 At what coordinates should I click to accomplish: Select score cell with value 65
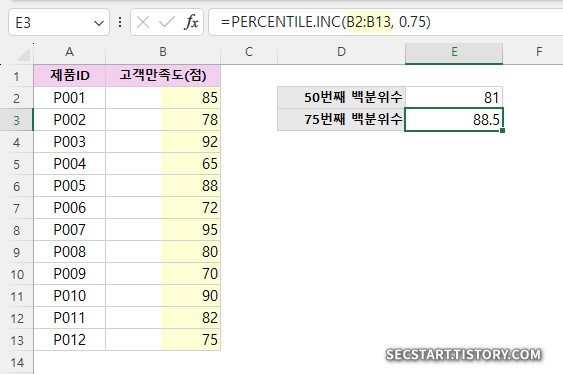click(x=163, y=164)
